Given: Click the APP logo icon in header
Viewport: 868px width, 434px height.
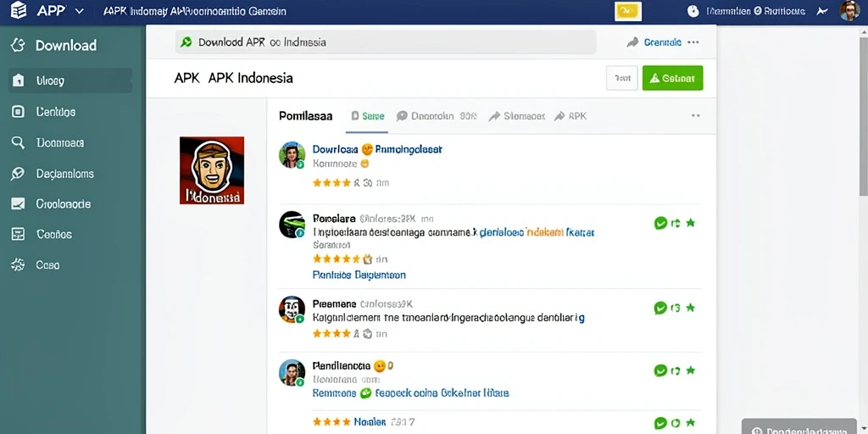Looking at the screenshot, I should (x=19, y=10).
